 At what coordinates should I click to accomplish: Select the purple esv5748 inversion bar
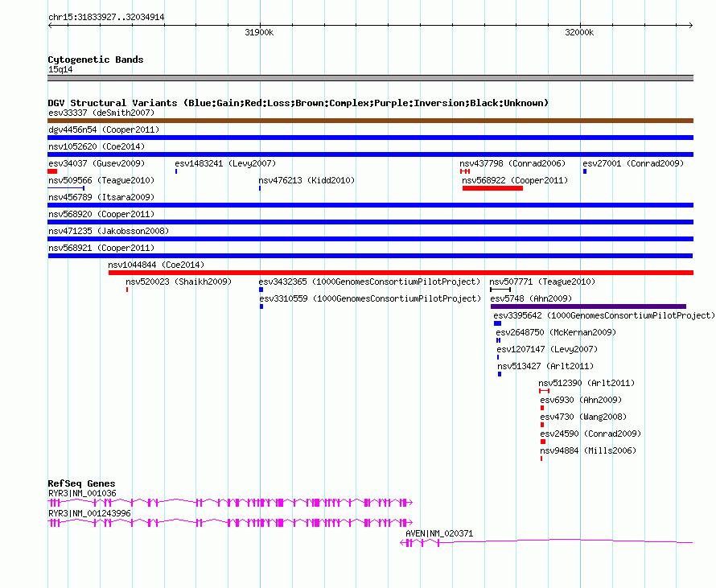(588, 306)
